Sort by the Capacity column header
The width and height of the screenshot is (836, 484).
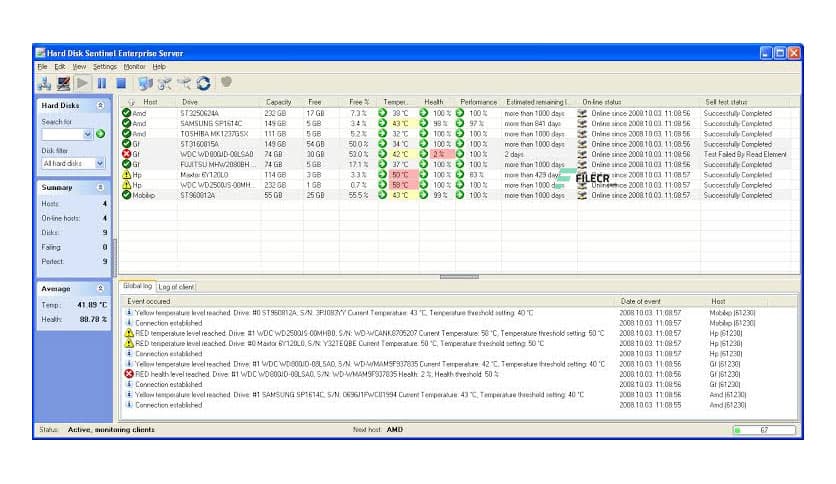(278, 102)
